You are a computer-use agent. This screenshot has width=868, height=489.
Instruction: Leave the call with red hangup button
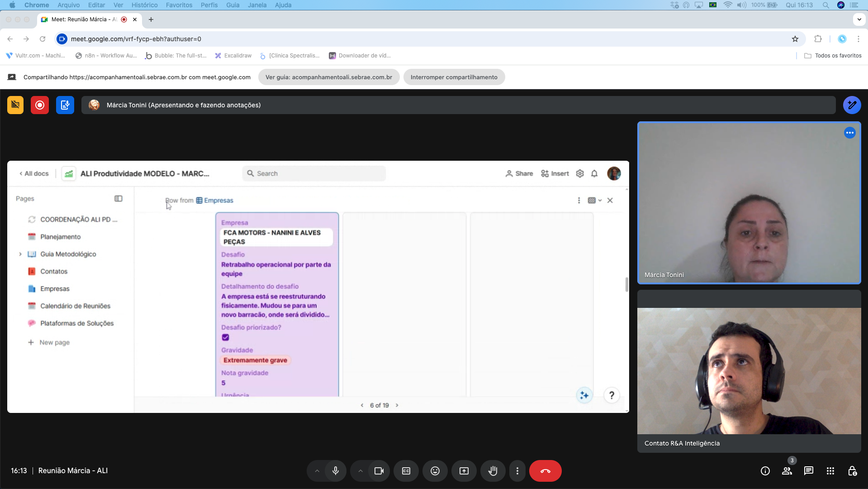click(545, 471)
